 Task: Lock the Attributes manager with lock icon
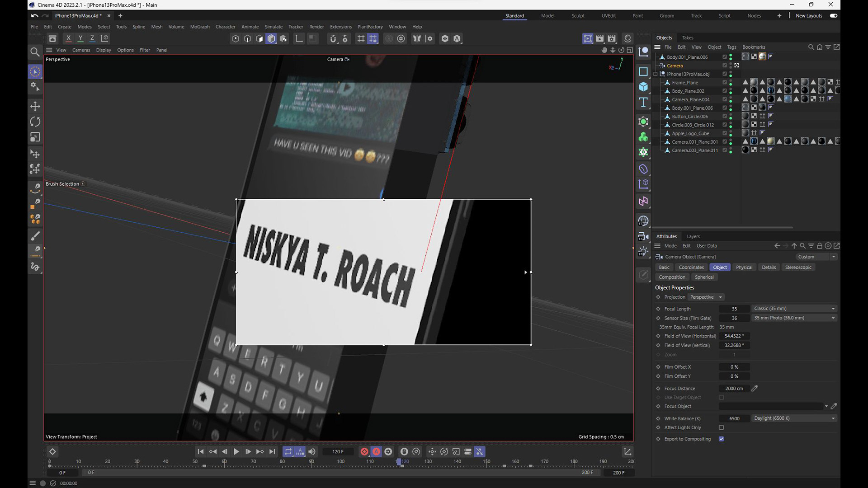(819, 246)
